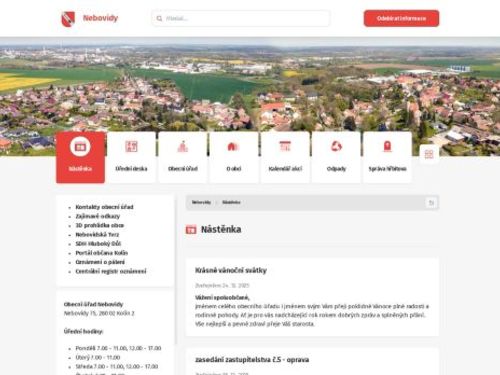Screen dimensions: 500x375
Task: Open Zajímavé odkazy sidebar link
Action: point(98,216)
